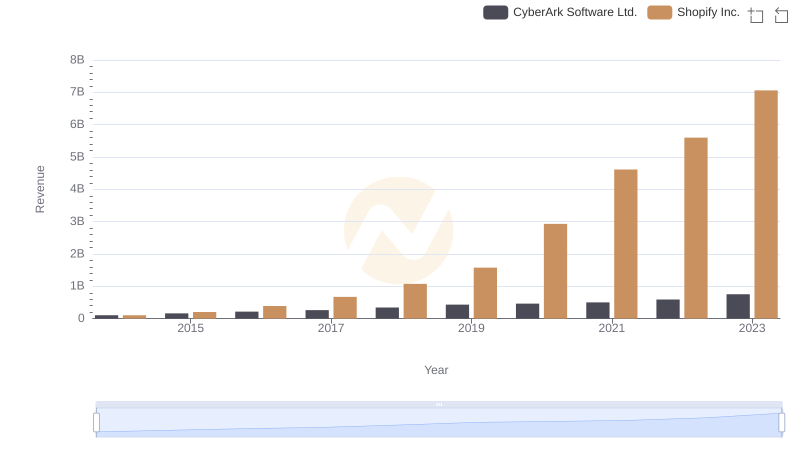800x461 pixels.
Task: Select the left handle of range slider
Action: (96, 423)
